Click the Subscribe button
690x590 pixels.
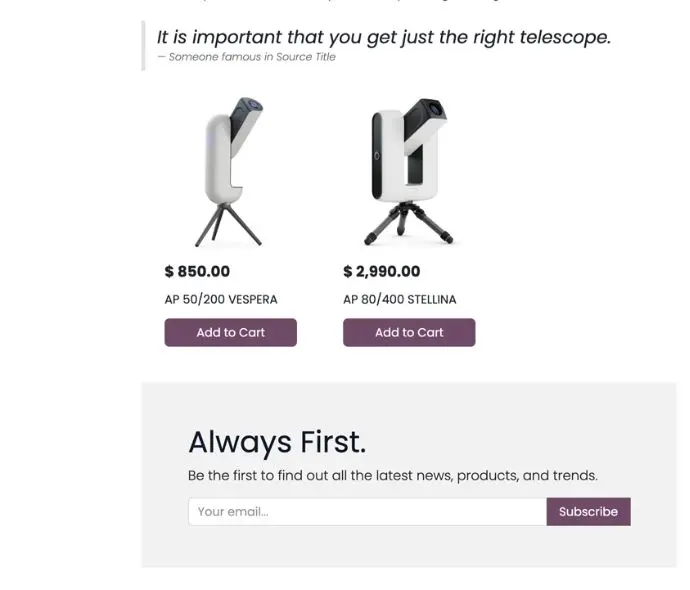point(588,512)
